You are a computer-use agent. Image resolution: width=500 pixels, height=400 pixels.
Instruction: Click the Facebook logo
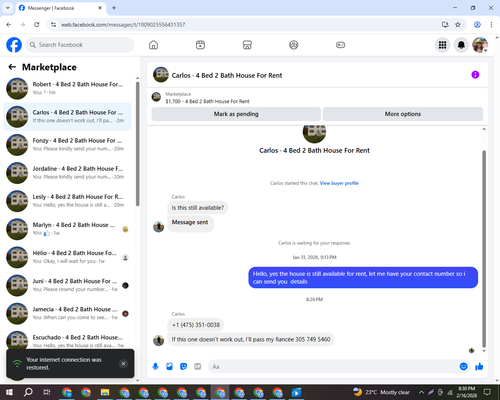pyautogui.click(x=14, y=45)
